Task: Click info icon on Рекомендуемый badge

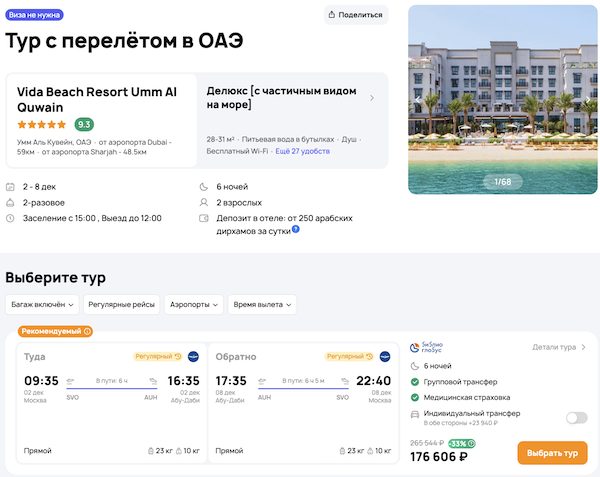Action: (87, 331)
